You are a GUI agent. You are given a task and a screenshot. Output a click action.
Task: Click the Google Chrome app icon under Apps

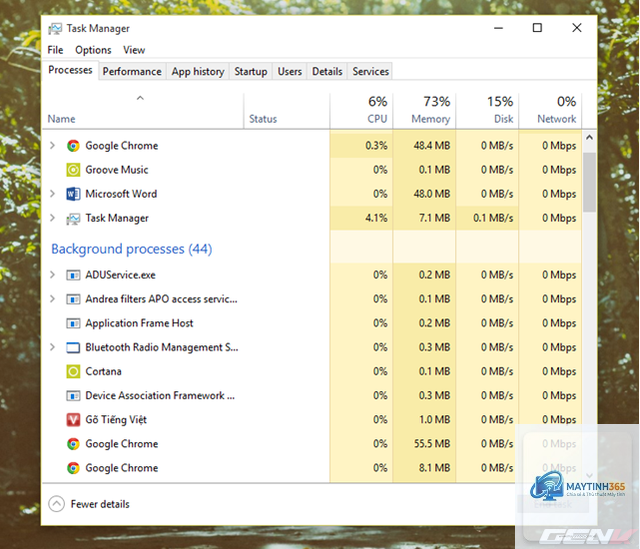coord(73,146)
